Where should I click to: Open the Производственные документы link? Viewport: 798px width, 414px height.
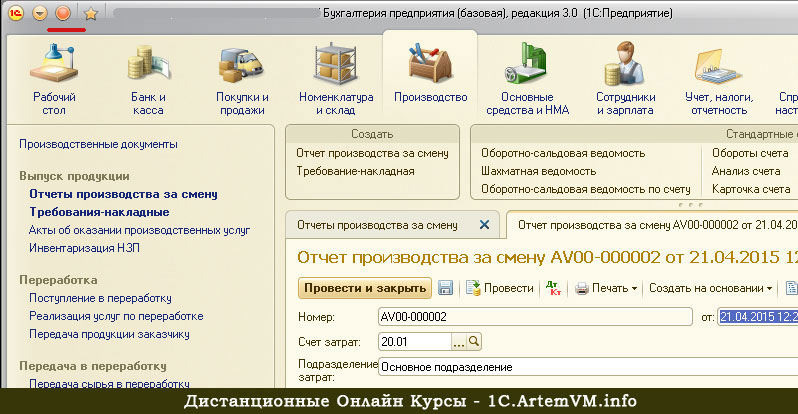pos(98,144)
